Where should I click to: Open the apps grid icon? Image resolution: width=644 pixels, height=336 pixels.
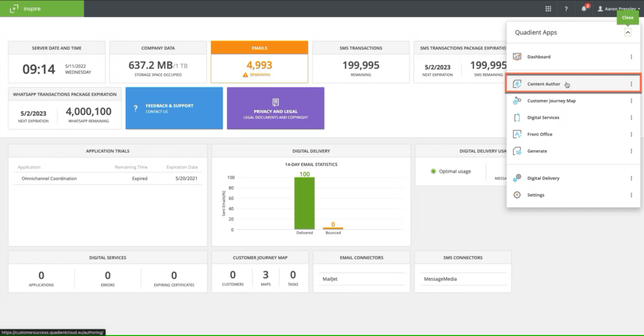point(548,9)
